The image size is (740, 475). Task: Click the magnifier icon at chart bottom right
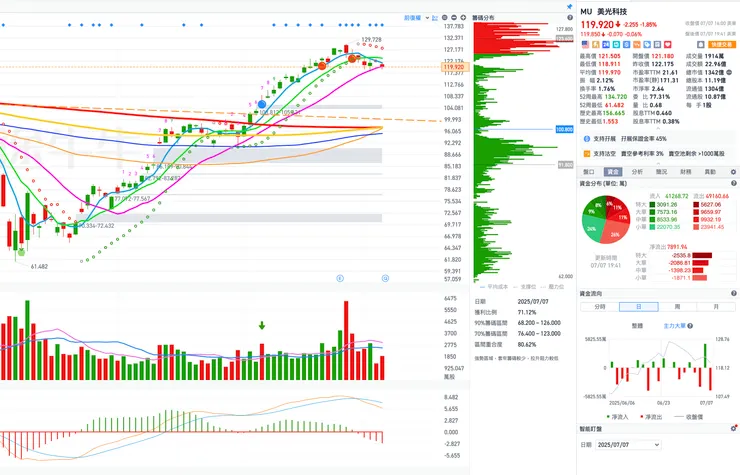[385, 278]
